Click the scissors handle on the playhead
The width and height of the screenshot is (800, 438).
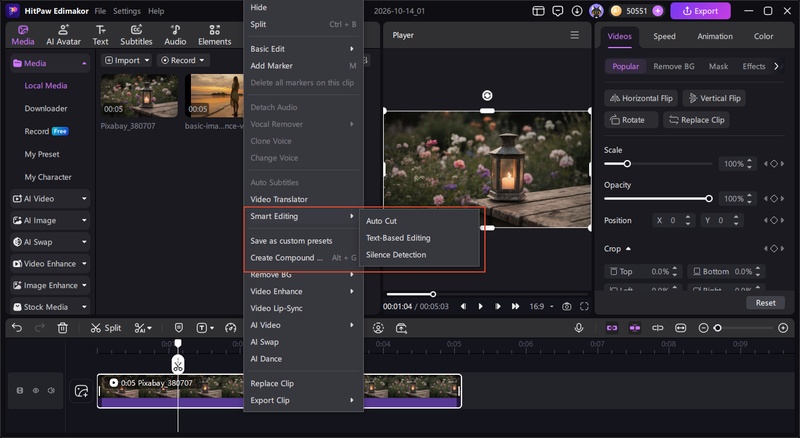(178, 364)
